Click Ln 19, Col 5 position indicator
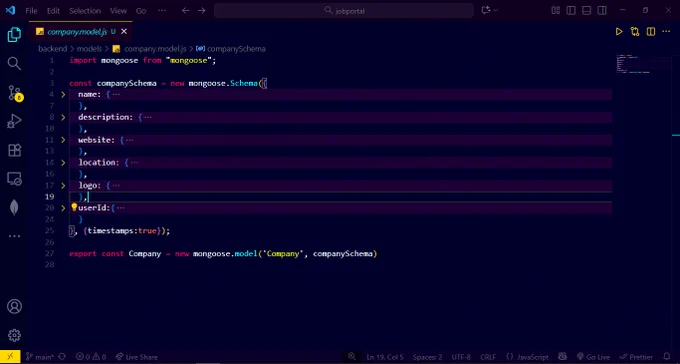The height and width of the screenshot is (364, 680). [385, 357]
